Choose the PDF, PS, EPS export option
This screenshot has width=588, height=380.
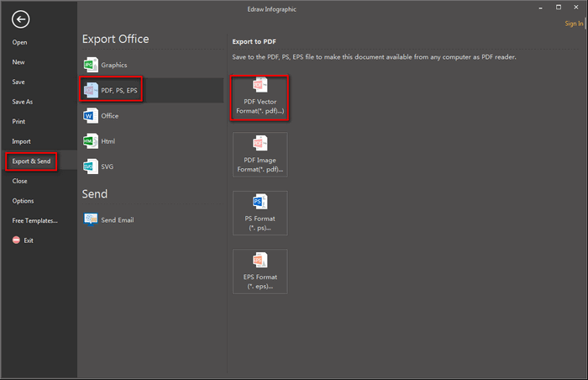pos(111,89)
